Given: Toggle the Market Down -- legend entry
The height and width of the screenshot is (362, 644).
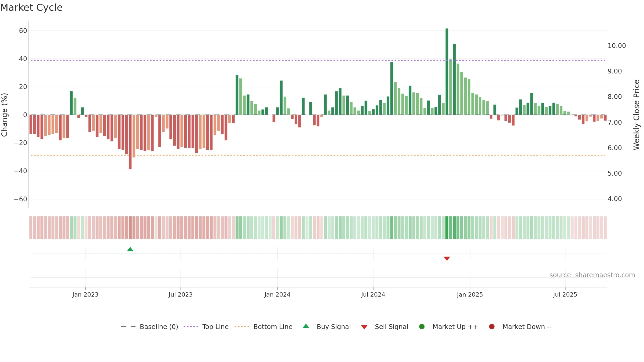Looking at the screenshot, I should coord(520,327).
